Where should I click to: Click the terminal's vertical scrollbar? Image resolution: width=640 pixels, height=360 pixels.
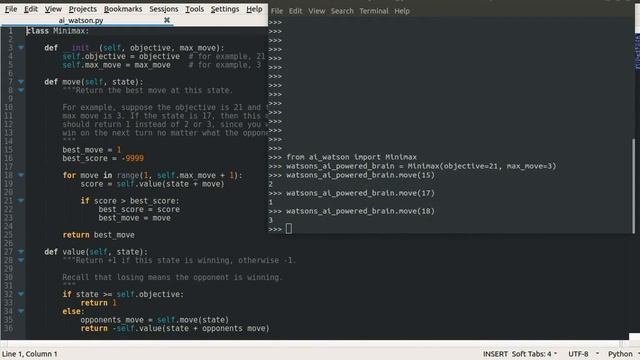click(x=633, y=186)
